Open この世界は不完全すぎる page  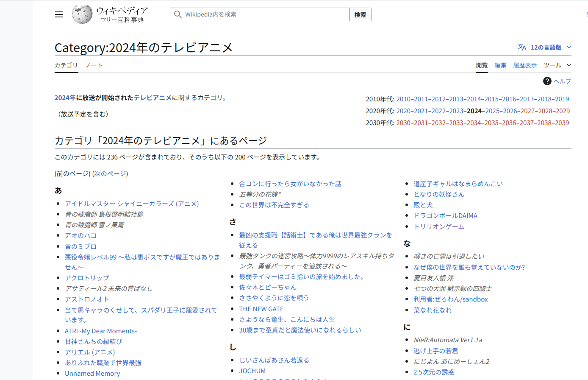tap(274, 205)
